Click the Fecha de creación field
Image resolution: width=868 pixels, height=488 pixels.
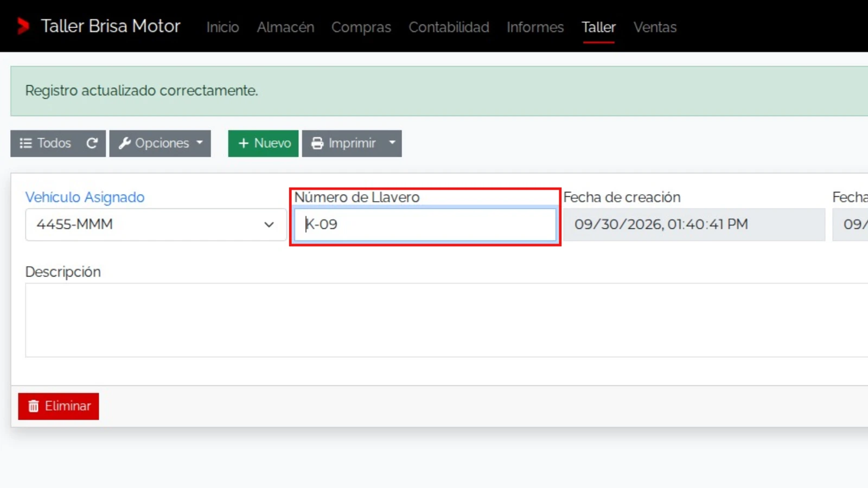694,224
